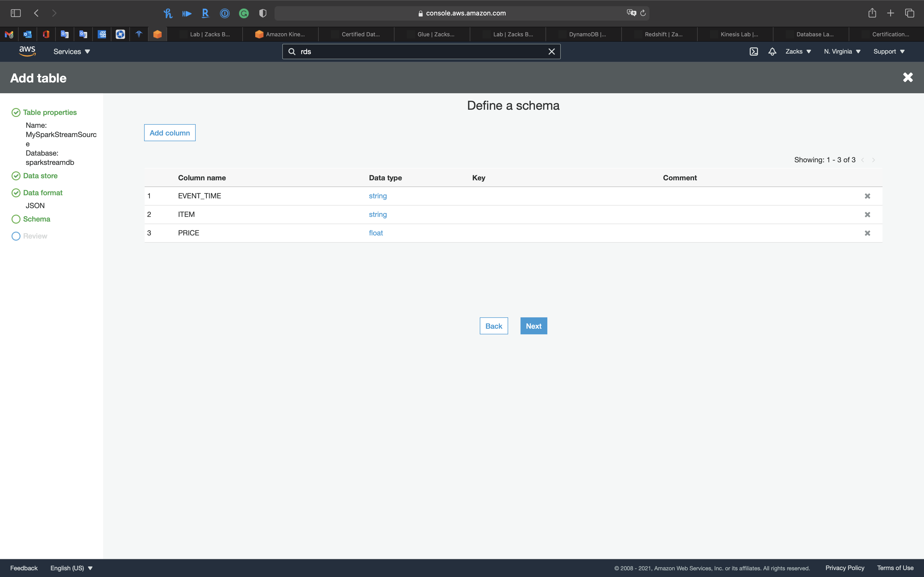
Task: Expand the Services menu
Action: coord(71,52)
